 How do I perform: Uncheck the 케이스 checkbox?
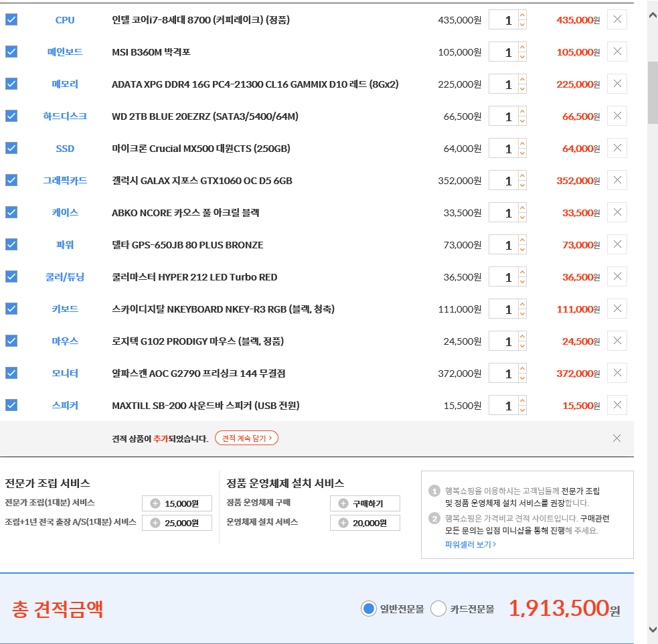coord(11,212)
